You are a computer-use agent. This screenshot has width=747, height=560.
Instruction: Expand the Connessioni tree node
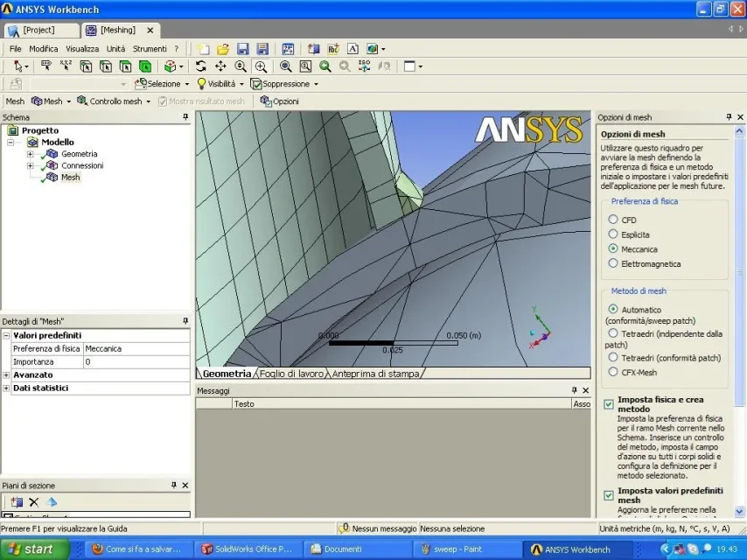click(x=30, y=166)
